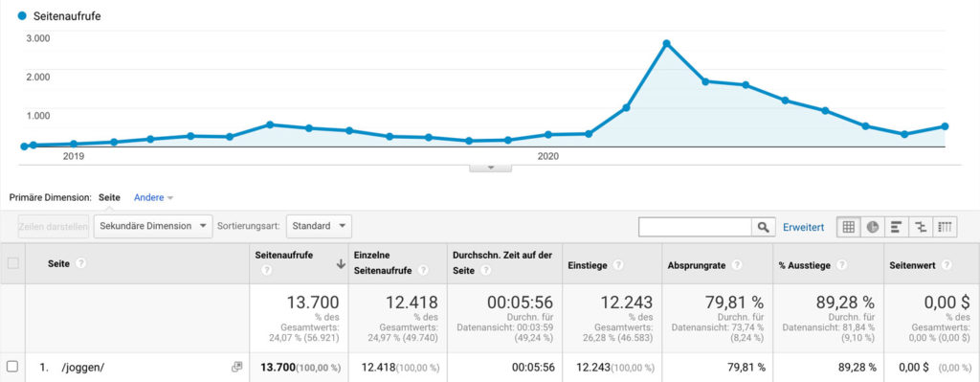The image size is (980, 382).
Task: Switch to the performance bar view icon
Action: [896, 227]
